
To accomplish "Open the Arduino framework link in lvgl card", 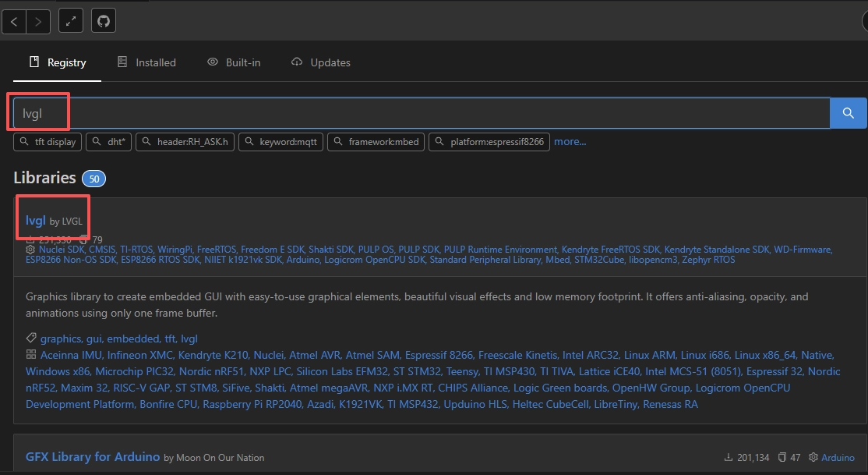I will (303, 260).
